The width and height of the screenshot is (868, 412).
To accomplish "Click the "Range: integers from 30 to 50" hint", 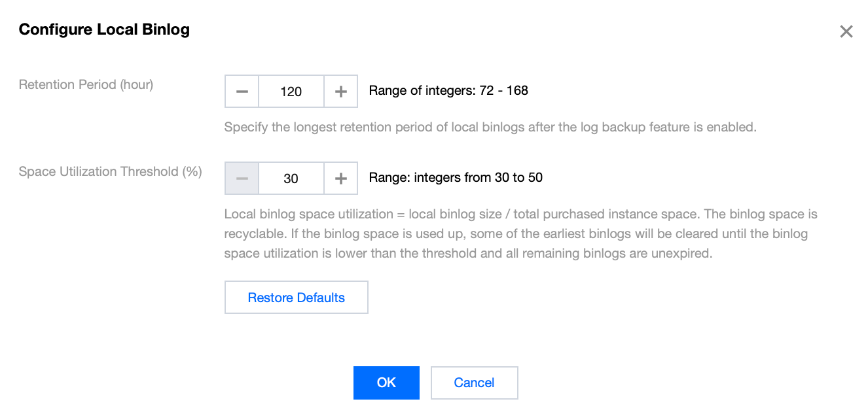I will tap(456, 177).
